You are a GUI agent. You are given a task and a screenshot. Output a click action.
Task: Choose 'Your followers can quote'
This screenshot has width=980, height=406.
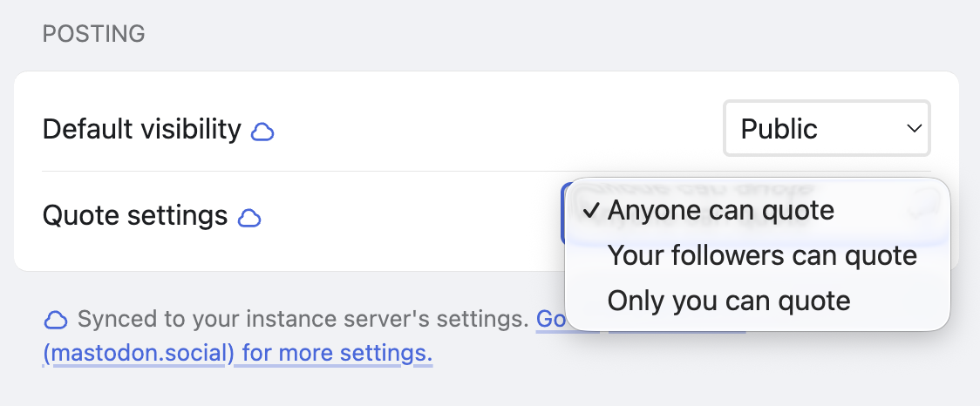(x=761, y=255)
